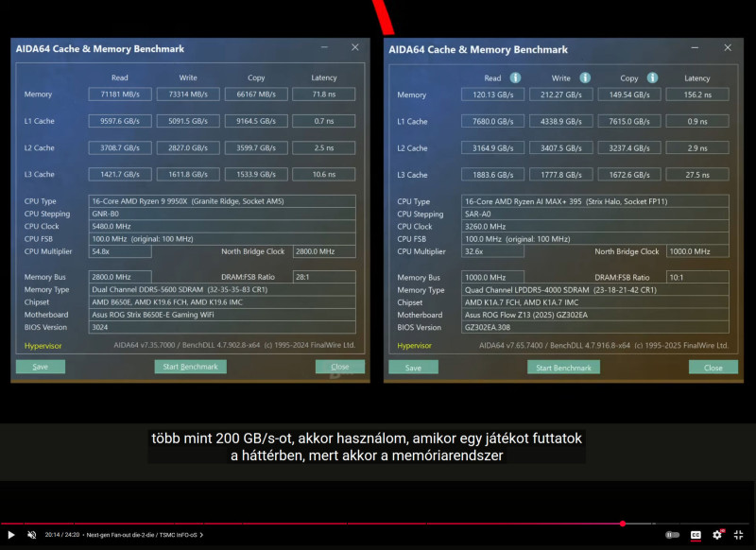Click the Motherboard field "Asus ROG Strix B650E-E Gaming WiFi"

(222, 315)
